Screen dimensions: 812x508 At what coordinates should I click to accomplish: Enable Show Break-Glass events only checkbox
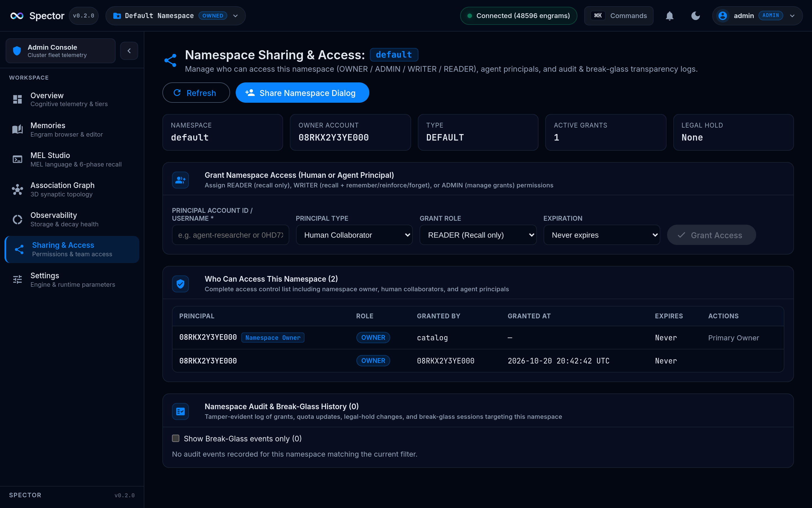(175, 438)
